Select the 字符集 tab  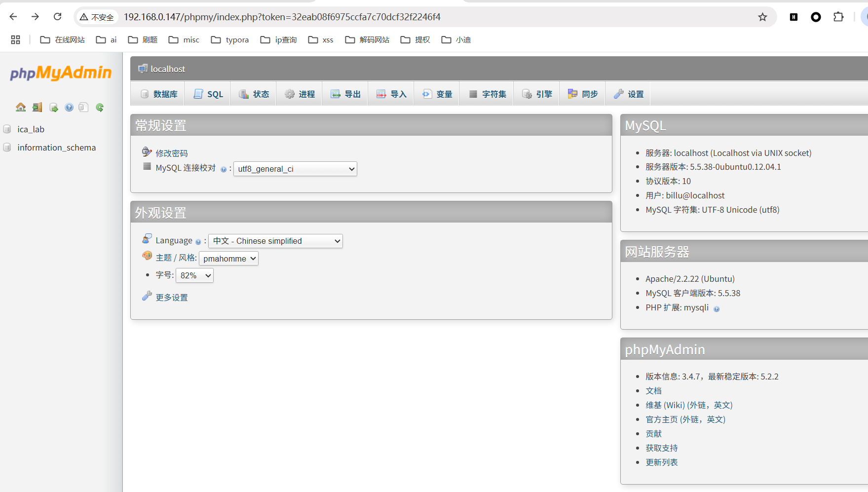click(487, 94)
